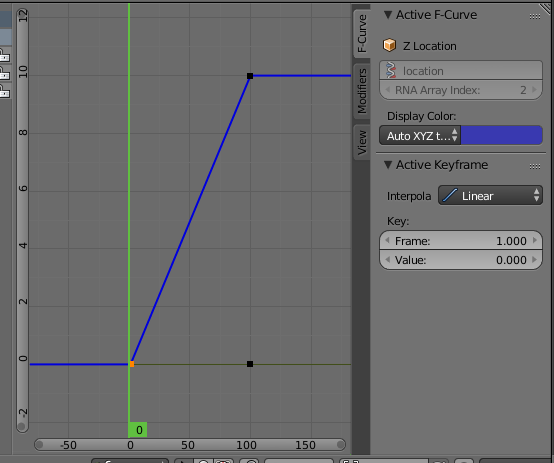Click the Active F-Curve panel grip dots

click(x=535, y=17)
